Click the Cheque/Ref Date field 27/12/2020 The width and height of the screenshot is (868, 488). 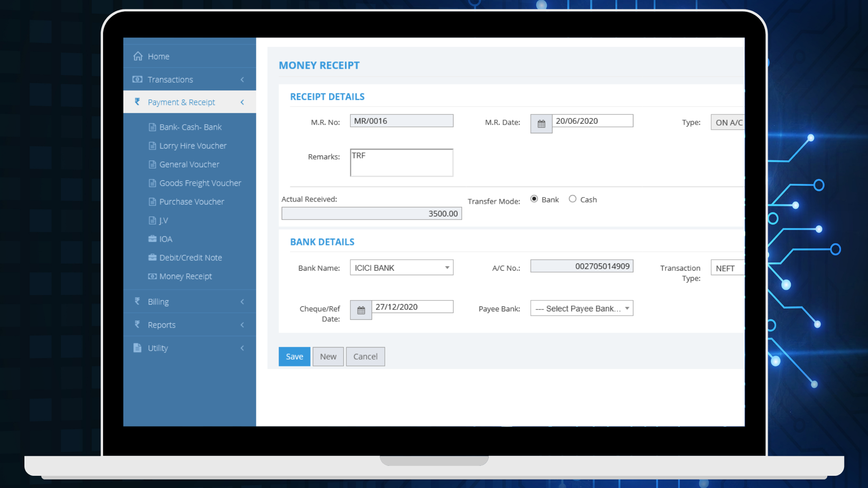pyautogui.click(x=412, y=307)
